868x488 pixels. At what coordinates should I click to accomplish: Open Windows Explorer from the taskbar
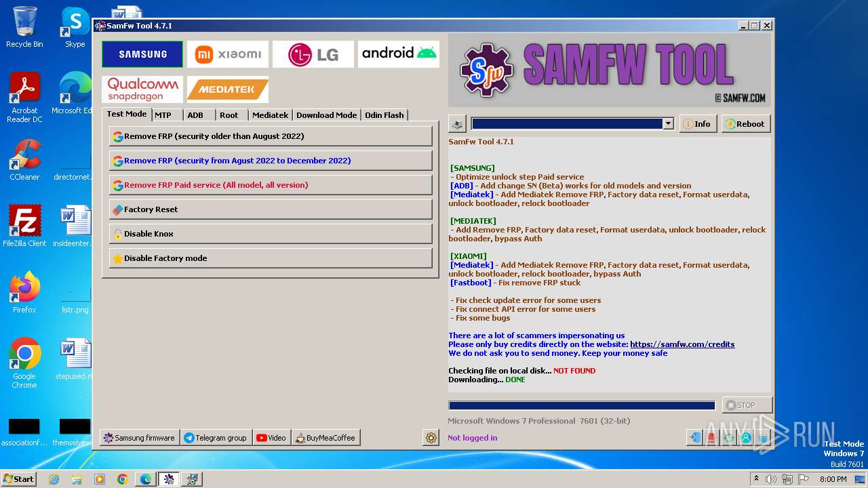77,479
